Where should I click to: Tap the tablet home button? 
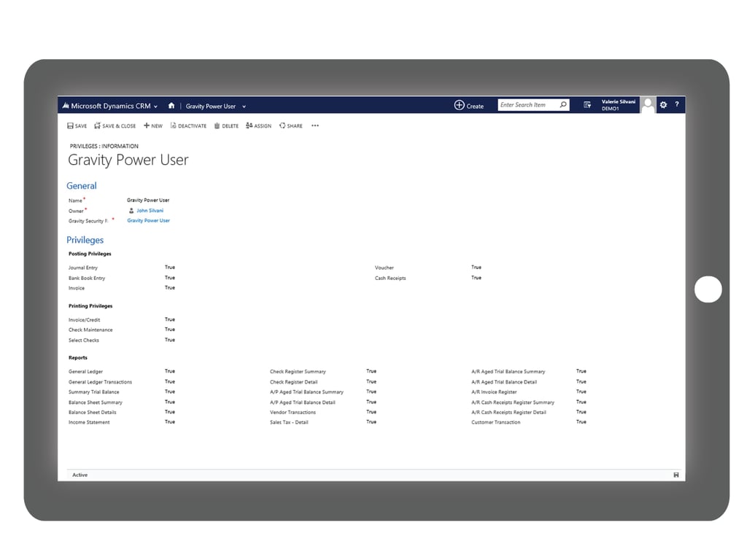[x=708, y=289]
